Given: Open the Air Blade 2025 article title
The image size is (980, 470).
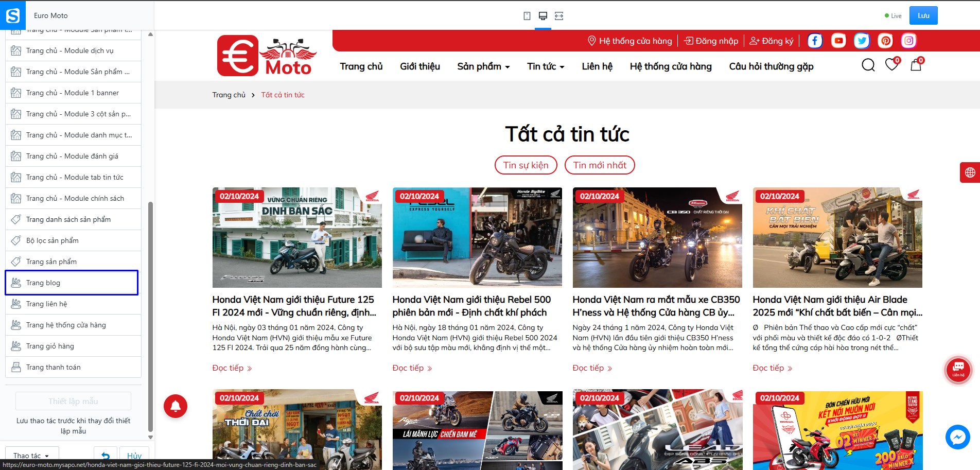Looking at the screenshot, I should click(x=837, y=306).
